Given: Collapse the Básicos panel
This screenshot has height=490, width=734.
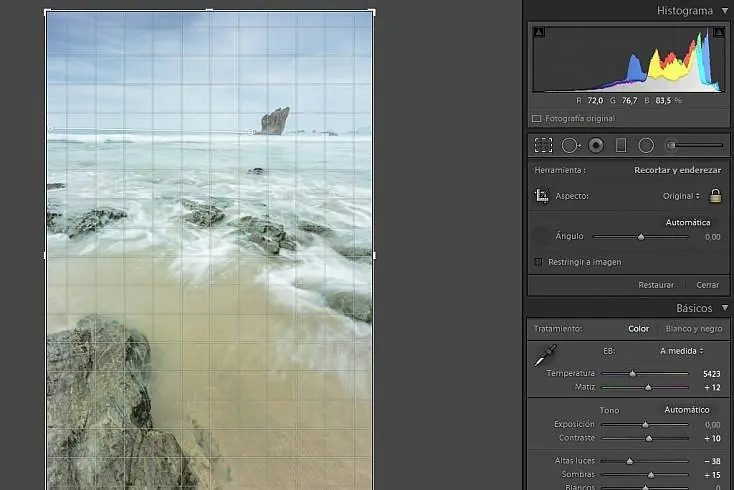Looking at the screenshot, I should tap(725, 308).
